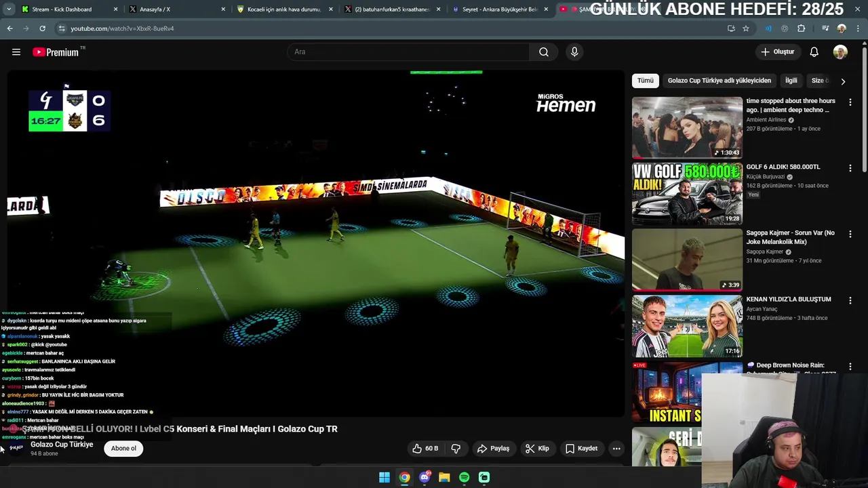Screen dimensions: 868x488
Task: Share the video via Paylaş button
Action: point(493,449)
